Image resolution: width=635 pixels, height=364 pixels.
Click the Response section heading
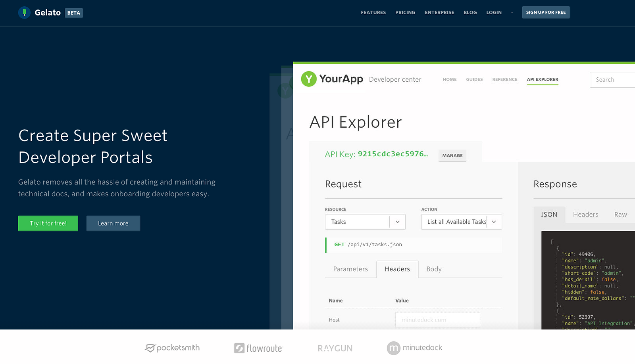point(555,184)
